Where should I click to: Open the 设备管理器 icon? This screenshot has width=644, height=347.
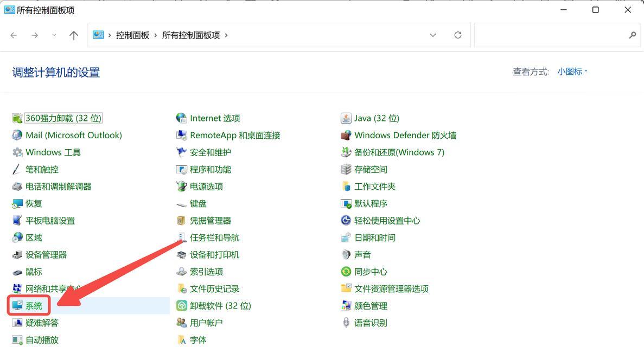(17, 255)
